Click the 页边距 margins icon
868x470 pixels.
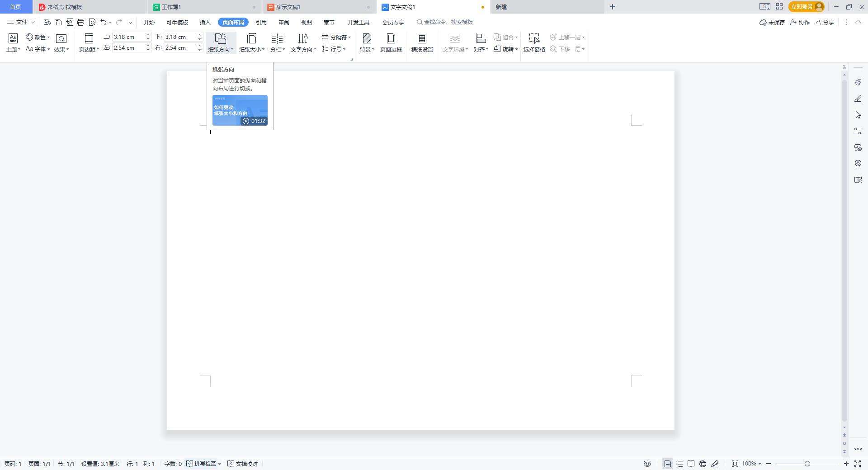click(x=89, y=39)
